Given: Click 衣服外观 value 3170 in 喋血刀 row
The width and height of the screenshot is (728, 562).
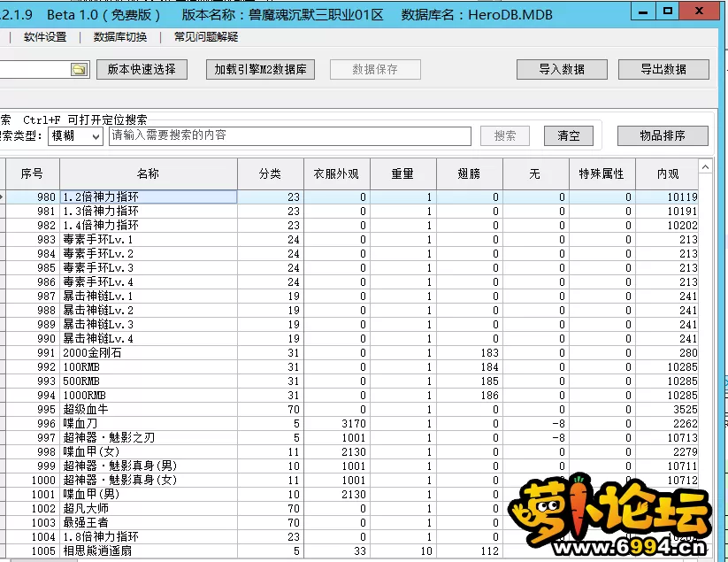Looking at the screenshot, I should pyautogui.click(x=337, y=424).
